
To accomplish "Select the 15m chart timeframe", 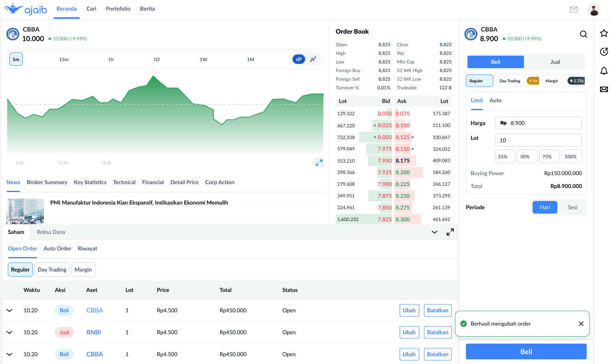I will 64,60.
